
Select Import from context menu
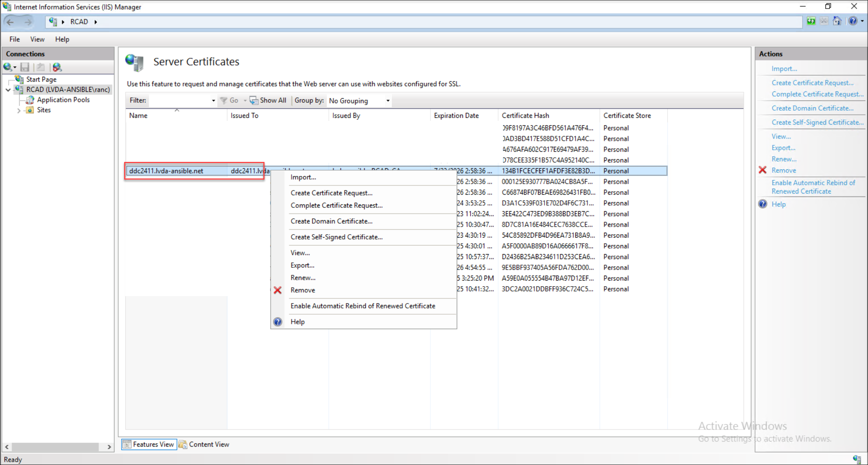click(x=303, y=177)
